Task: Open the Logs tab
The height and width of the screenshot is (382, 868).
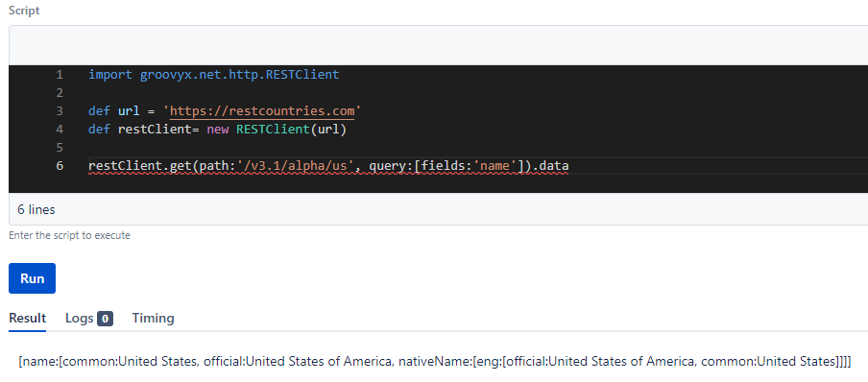Action: coord(89,319)
